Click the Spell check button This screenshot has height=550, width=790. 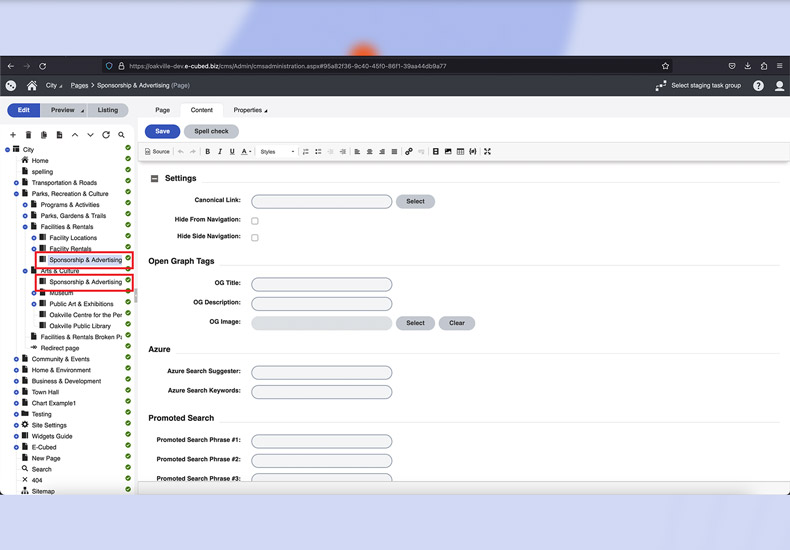[x=211, y=131]
